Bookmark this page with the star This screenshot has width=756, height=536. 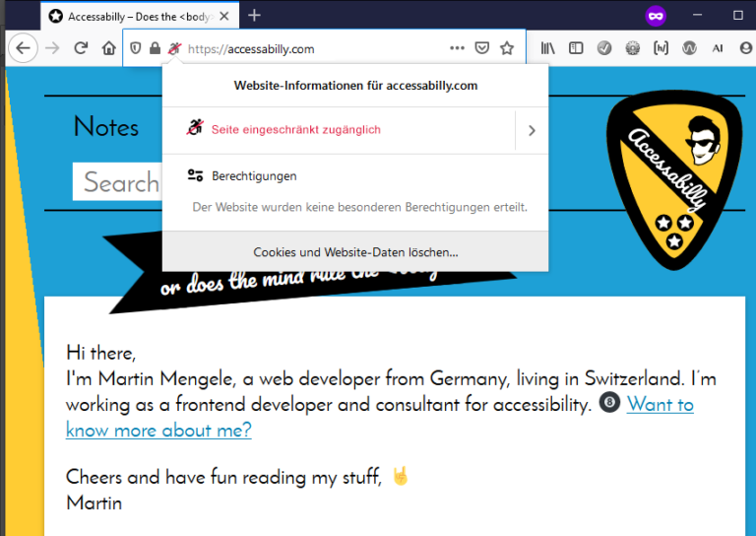coord(507,47)
